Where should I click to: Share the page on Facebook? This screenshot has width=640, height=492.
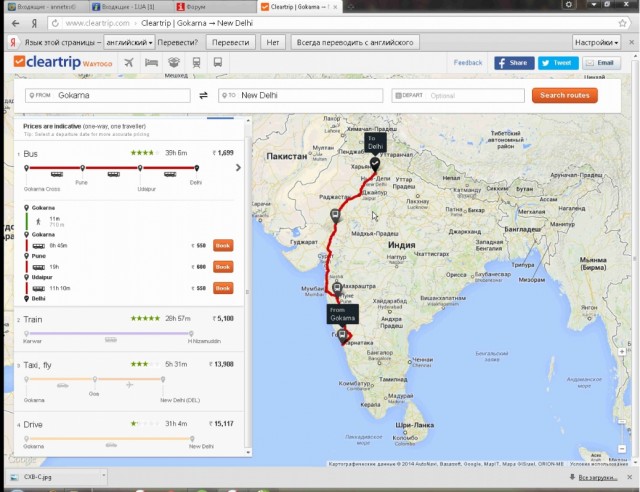coord(513,62)
